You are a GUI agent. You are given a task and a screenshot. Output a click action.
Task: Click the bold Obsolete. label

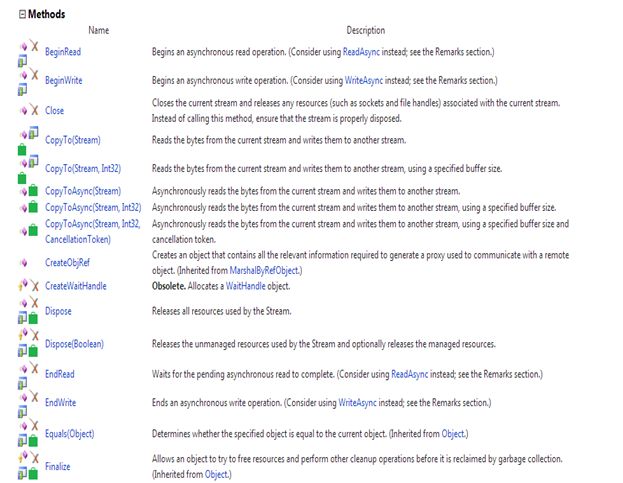pos(169,286)
